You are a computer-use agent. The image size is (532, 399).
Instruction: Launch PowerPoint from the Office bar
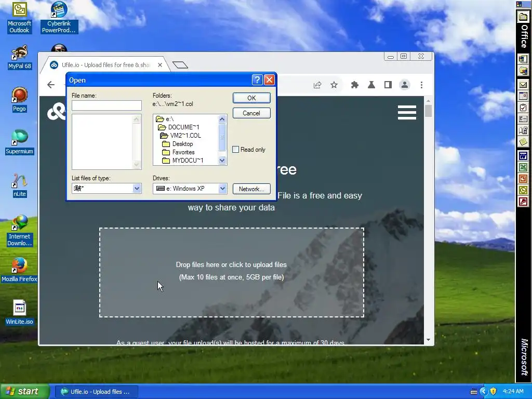coord(523,179)
